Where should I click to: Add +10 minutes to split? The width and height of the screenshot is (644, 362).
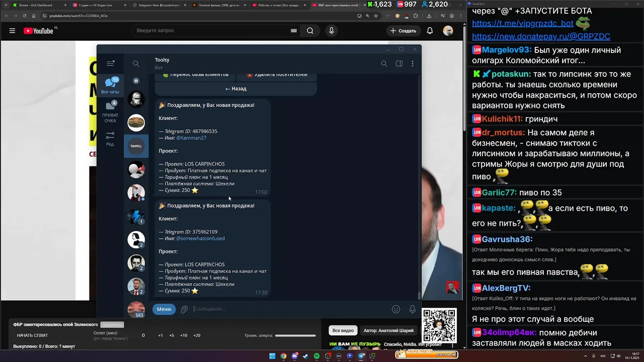184,335
